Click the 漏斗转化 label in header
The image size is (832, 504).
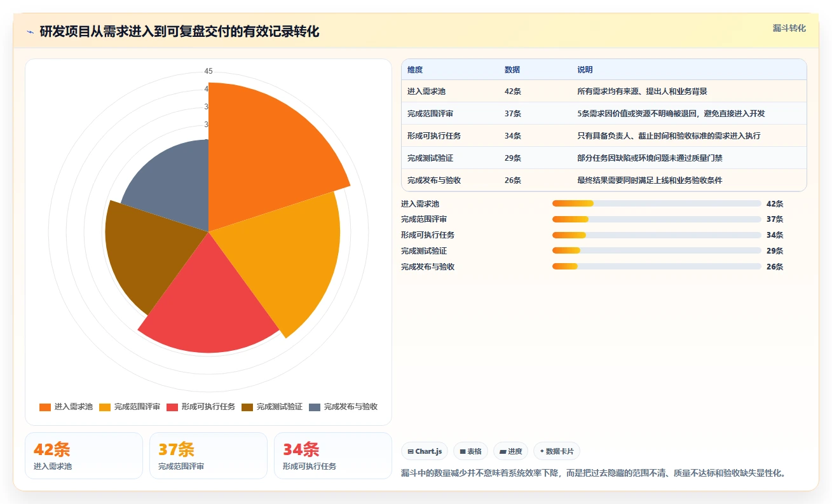pyautogui.click(x=789, y=28)
